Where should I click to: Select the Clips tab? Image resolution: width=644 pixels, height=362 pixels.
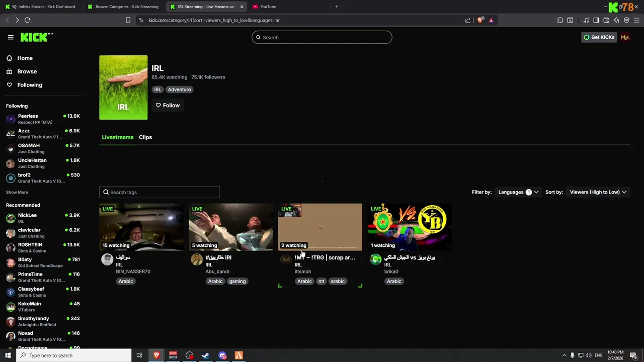tap(145, 137)
